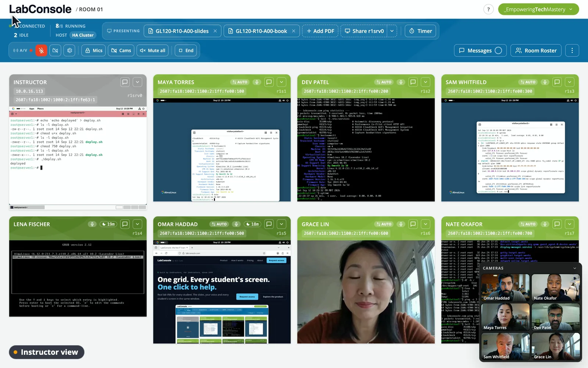The image size is (588, 368).
Task: Open chat icon on Dev Patel tile
Action: [413, 82]
